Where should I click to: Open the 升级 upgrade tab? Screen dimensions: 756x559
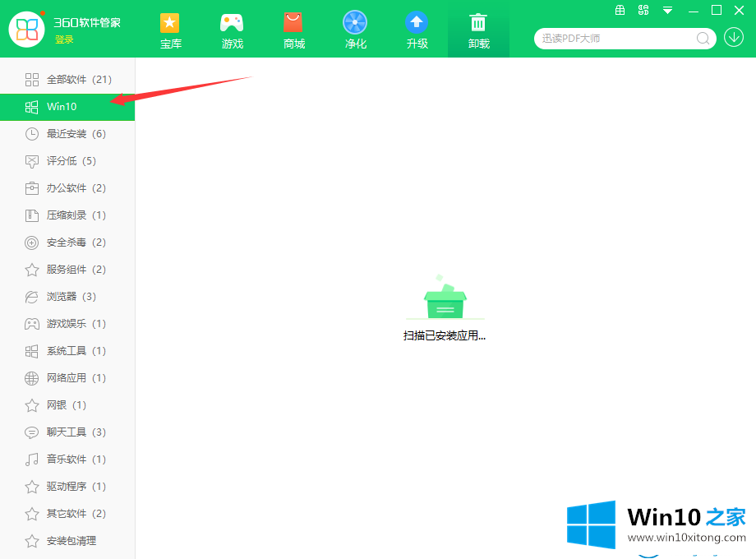click(417, 31)
